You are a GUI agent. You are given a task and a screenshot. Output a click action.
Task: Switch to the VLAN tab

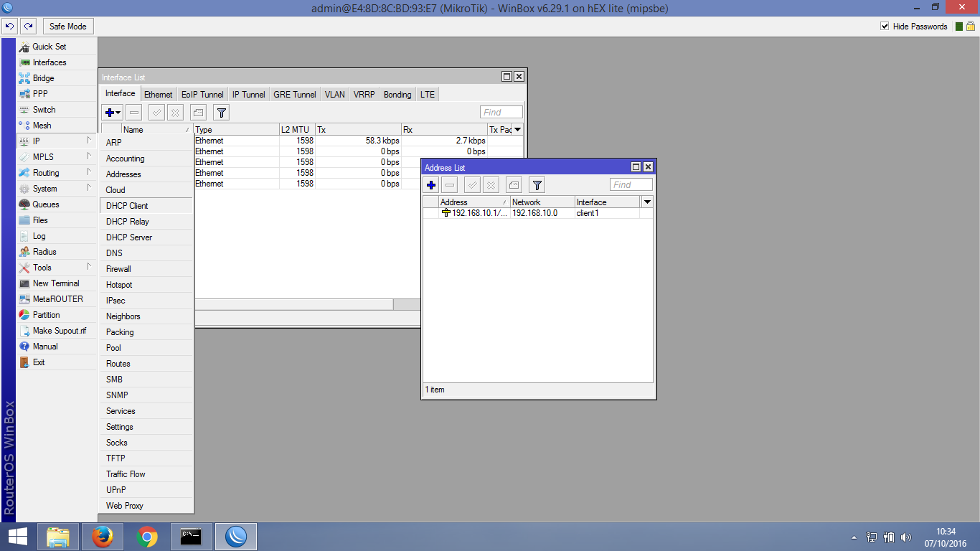coord(334,95)
